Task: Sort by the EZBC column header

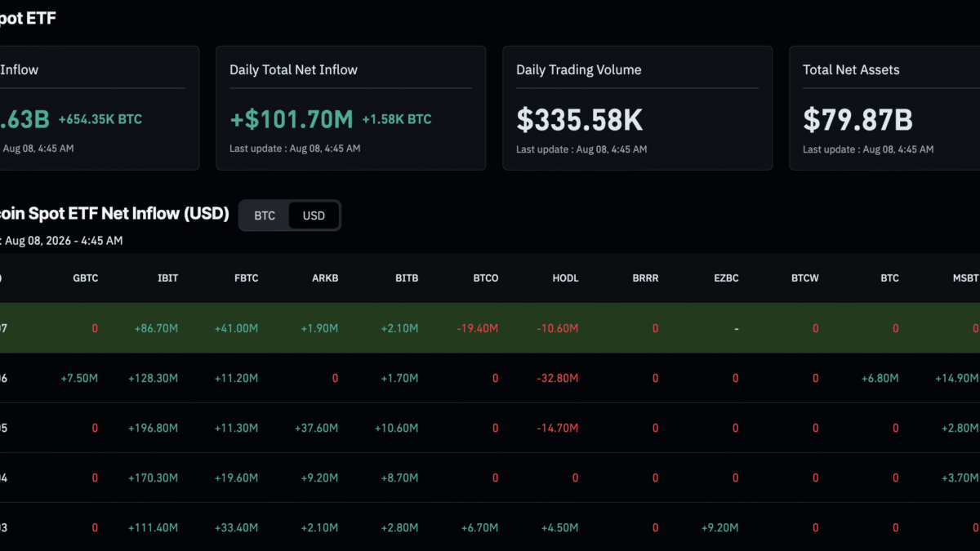Action: click(725, 278)
